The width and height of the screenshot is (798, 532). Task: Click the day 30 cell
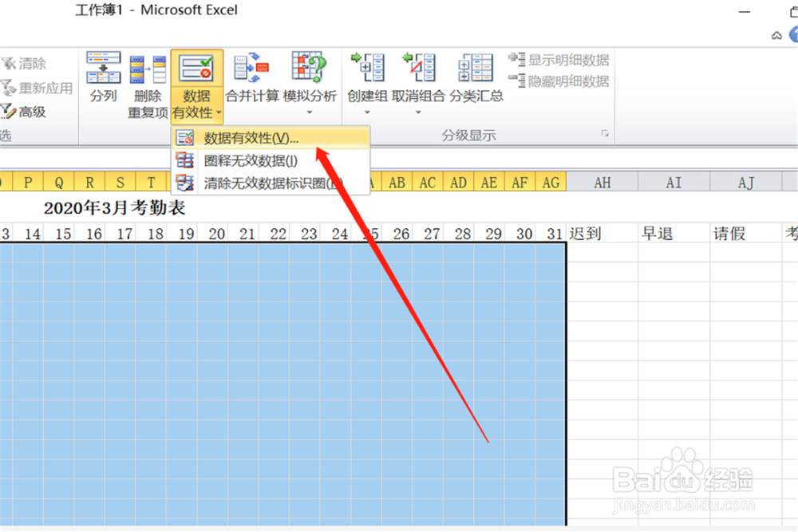(x=519, y=234)
